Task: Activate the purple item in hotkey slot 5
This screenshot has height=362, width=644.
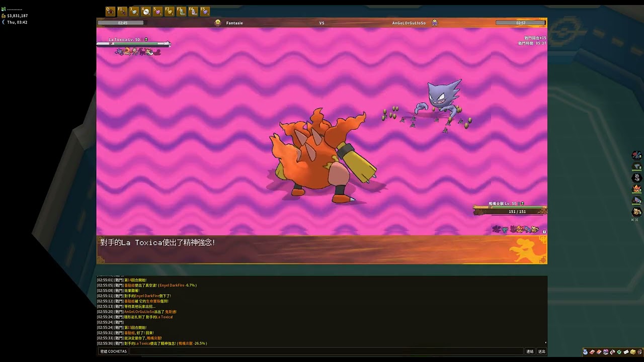Action: tap(157, 11)
